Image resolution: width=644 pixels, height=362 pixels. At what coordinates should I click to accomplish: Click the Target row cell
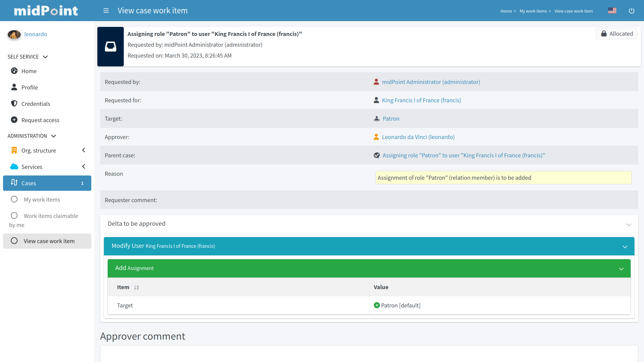pyautogui.click(x=238, y=305)
